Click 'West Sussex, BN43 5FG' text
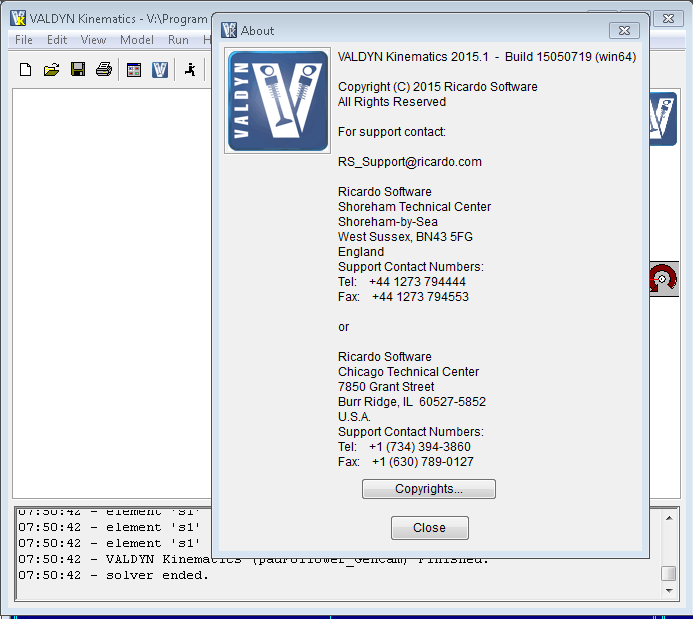The height and width of the screenshot is (619, 693). point(405,237)
